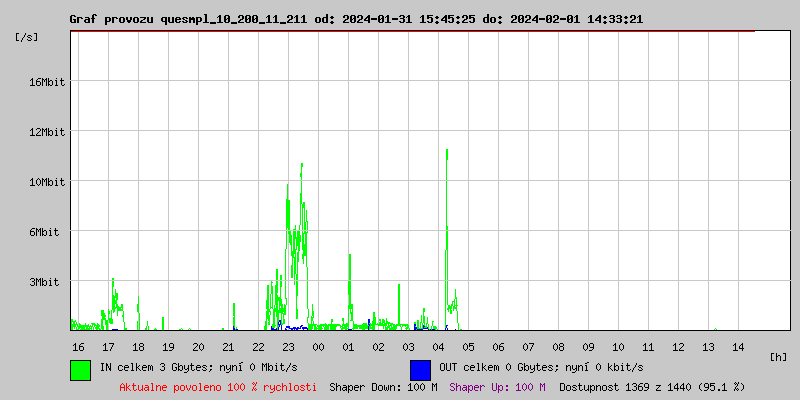Click the 17 hour mark on time axis

(x=108, y=347)
